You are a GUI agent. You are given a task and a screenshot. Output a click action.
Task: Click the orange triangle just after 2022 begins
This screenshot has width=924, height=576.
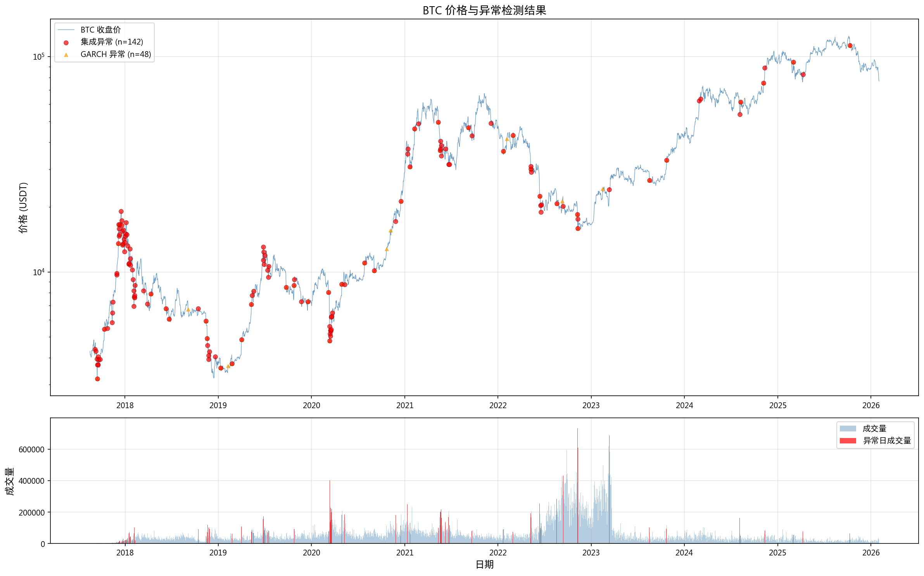coord(506,139)
